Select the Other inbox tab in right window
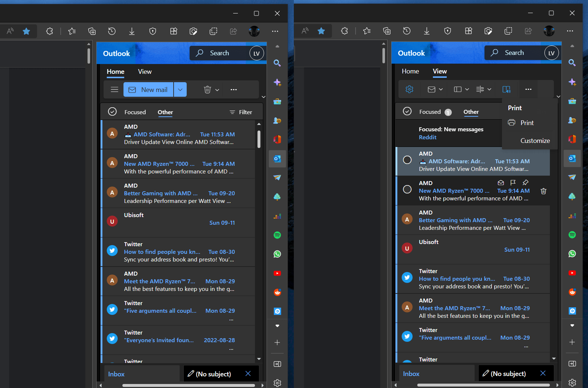 coord(471,112)
